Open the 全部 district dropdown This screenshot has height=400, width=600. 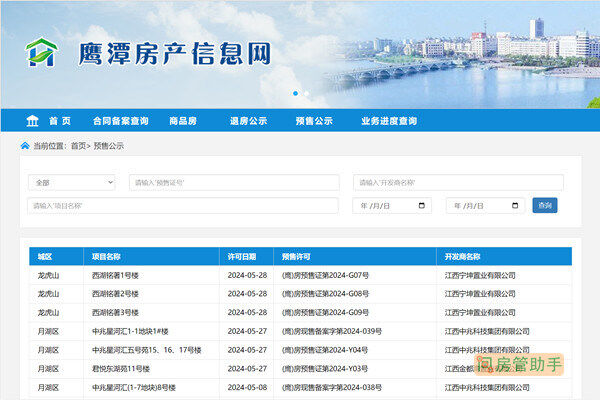point(72,183)
